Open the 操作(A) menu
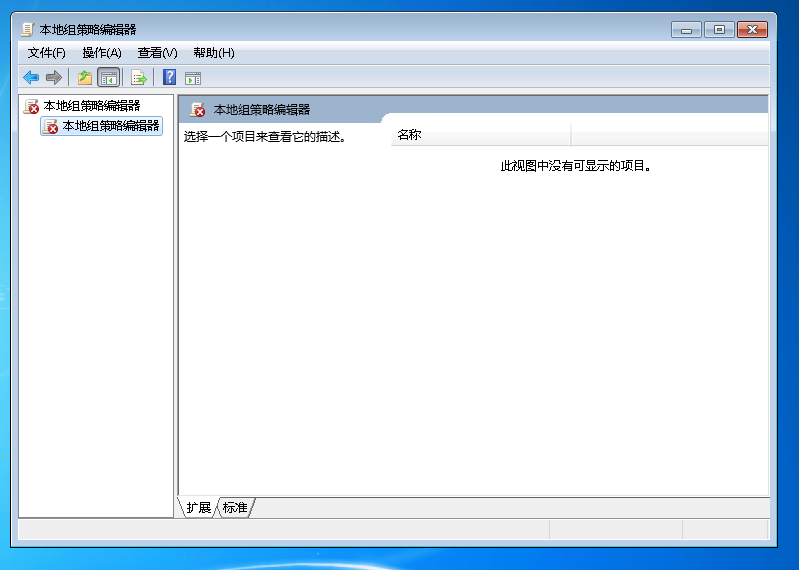 click(102, 53)
